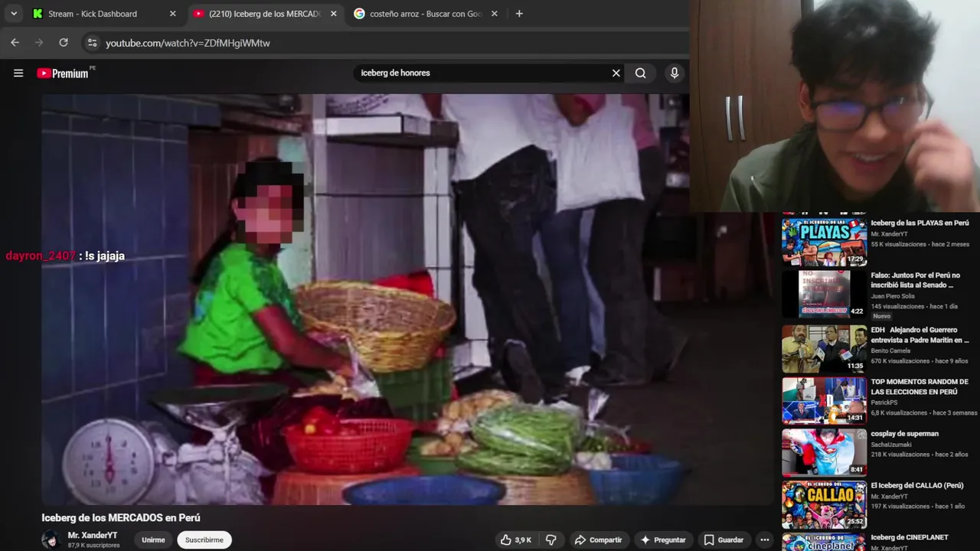Open the tab search dropdown arrow
This screenshot has height=551, width=980.
(x=14, y=14)
